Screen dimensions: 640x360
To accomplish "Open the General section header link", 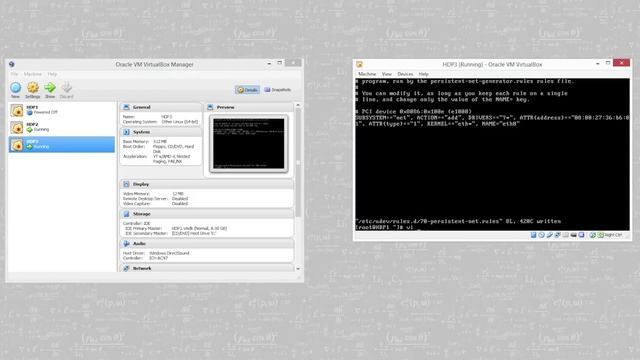I will [142, 107].
